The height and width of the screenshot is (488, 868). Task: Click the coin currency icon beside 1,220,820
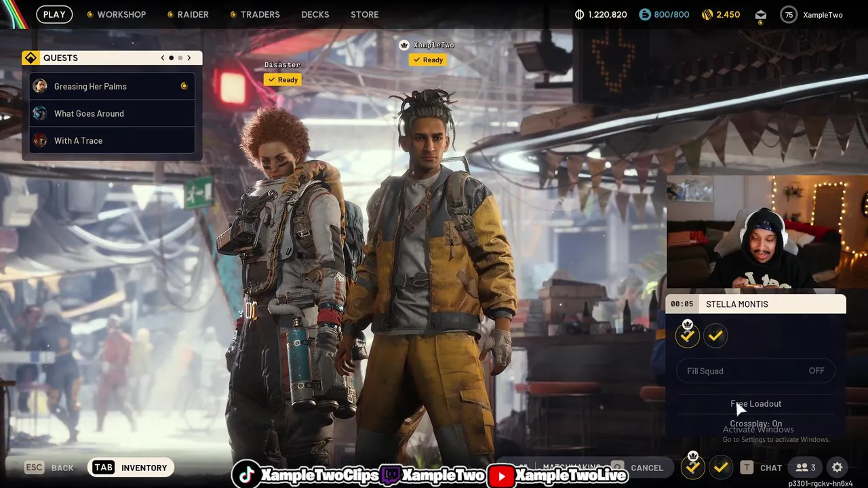(579, 14)
